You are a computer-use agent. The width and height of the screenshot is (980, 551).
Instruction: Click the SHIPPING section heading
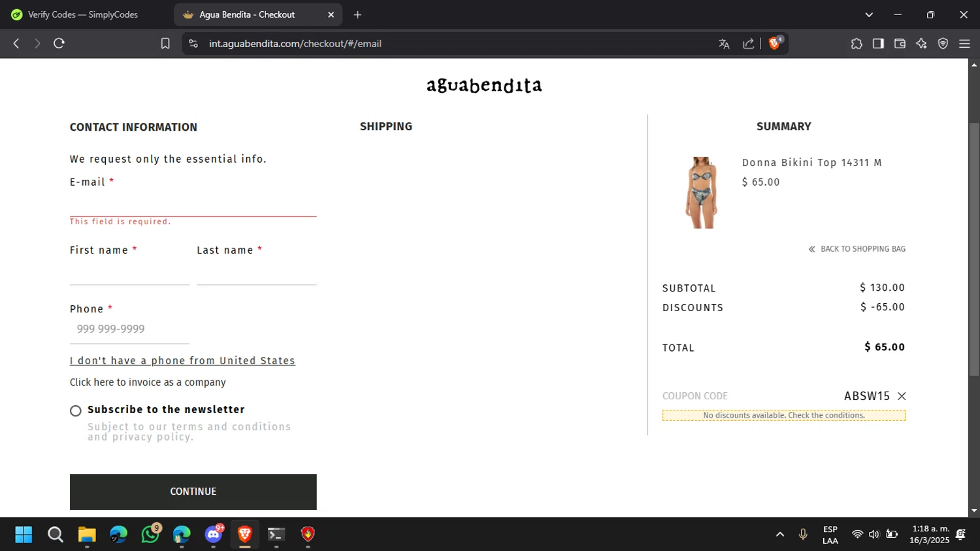point(386,127)
